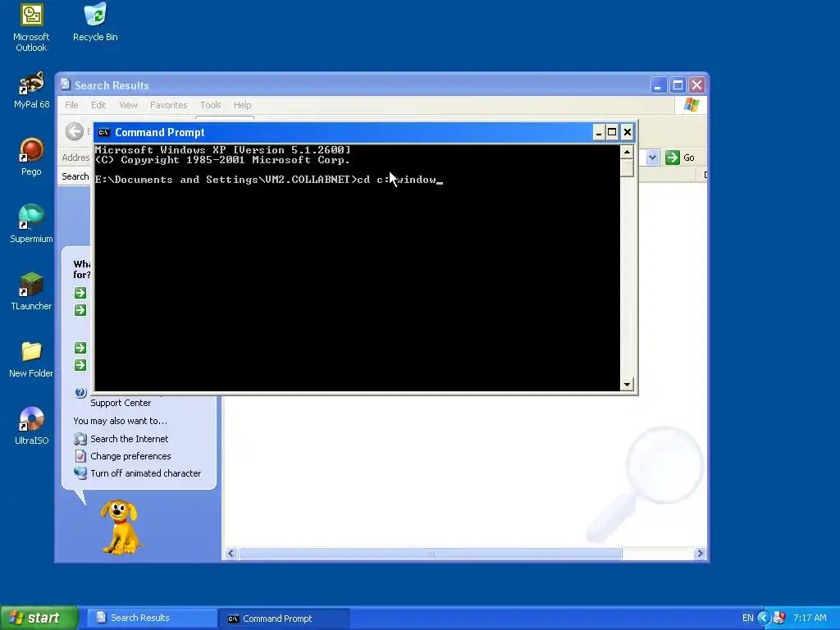Switch to Command Prompt taskbar button
This screenshot has height=630, width=840.
(284, 619)
